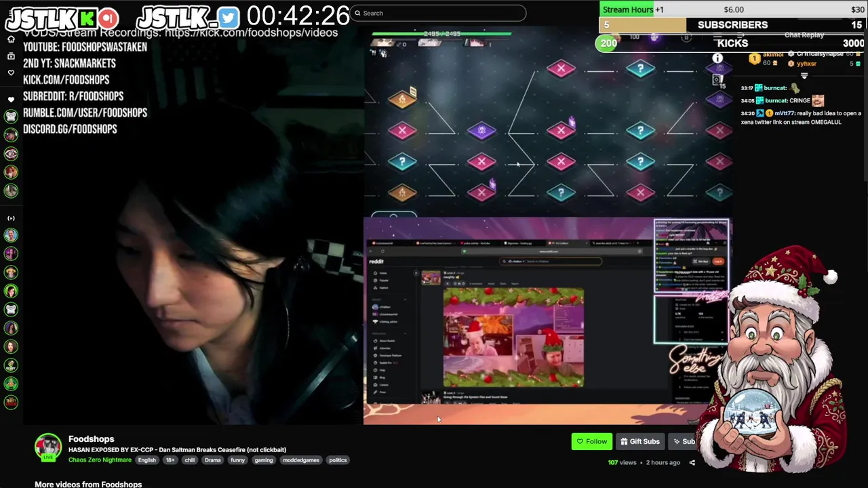Click the Foodshops LIVE avatar below video
The height and width of the screenshot is (488, 868).
(48, 447)
